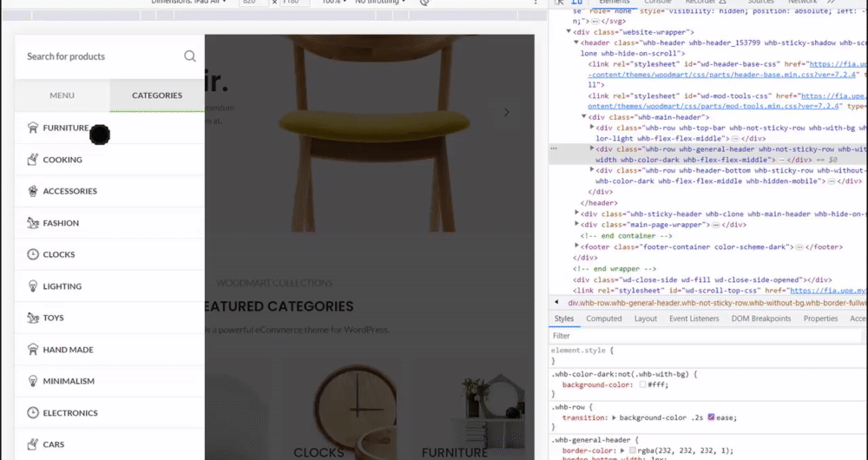This screenshot has height=460, width=868.
Task: Expand the whb-top-bar row node
Action: [x=592, y=128]
